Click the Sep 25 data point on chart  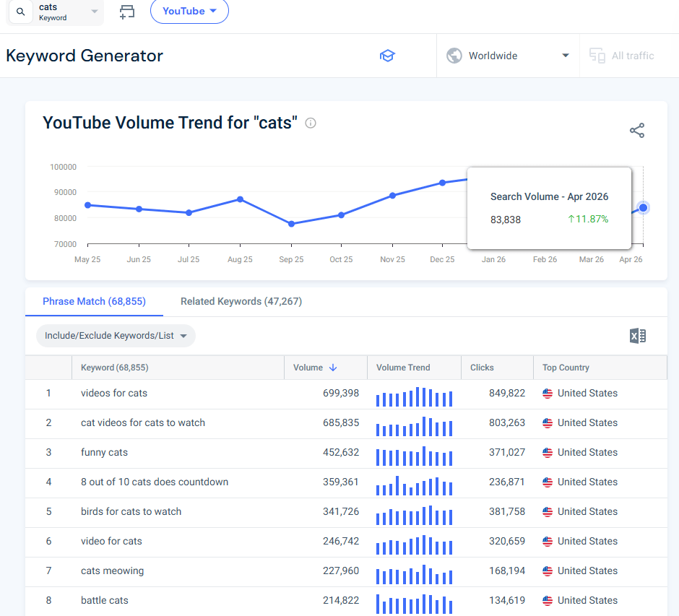pyautogui.click(x=291, y=224)
